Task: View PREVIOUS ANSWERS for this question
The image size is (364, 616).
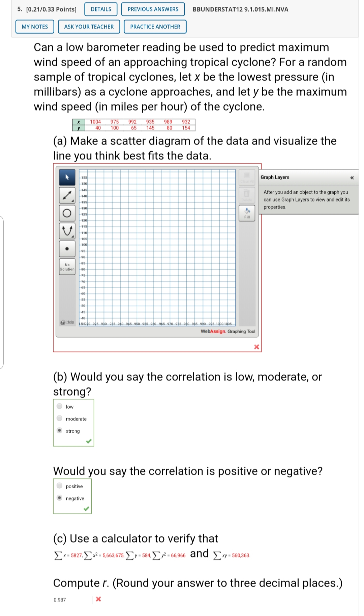Action: coord(152,9)
